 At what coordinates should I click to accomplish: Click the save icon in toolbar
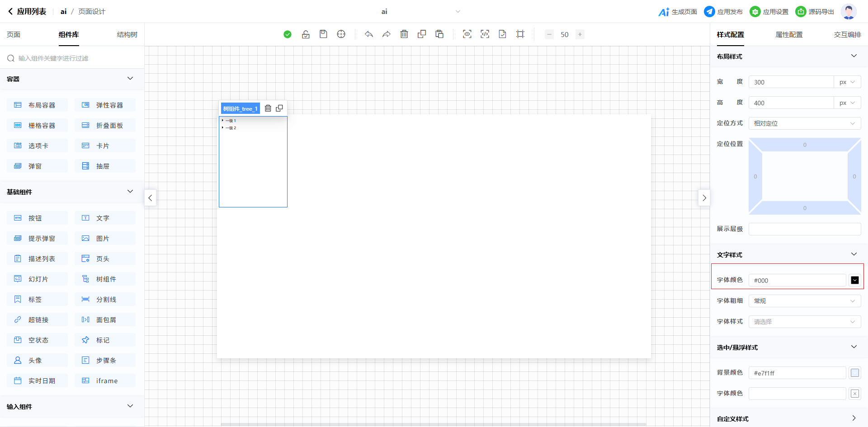pyautogui.click(x=323, y=34)
